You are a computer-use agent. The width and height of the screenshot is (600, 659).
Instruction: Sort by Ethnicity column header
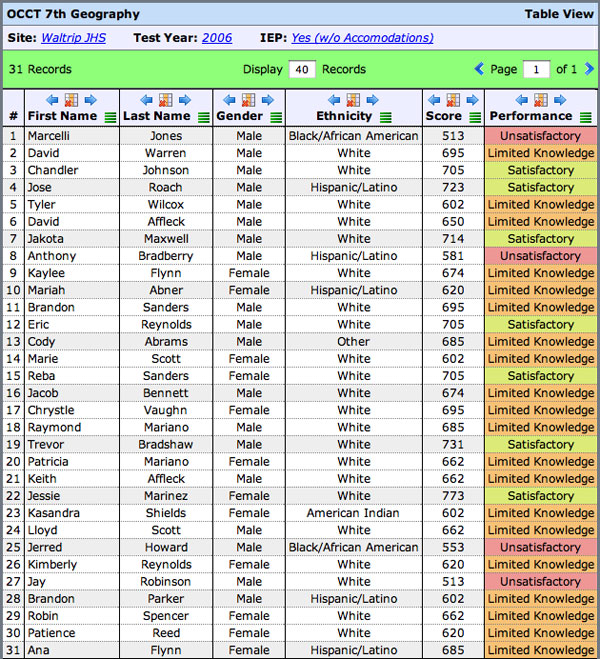[344, 116]
